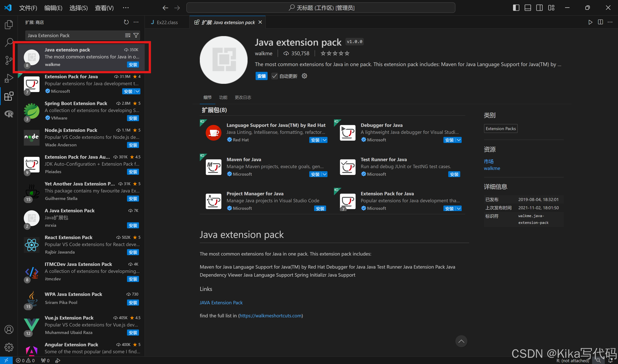The image size is (618, 364).
Task: Toggle the primary side bar layout button
Action: 516,8
